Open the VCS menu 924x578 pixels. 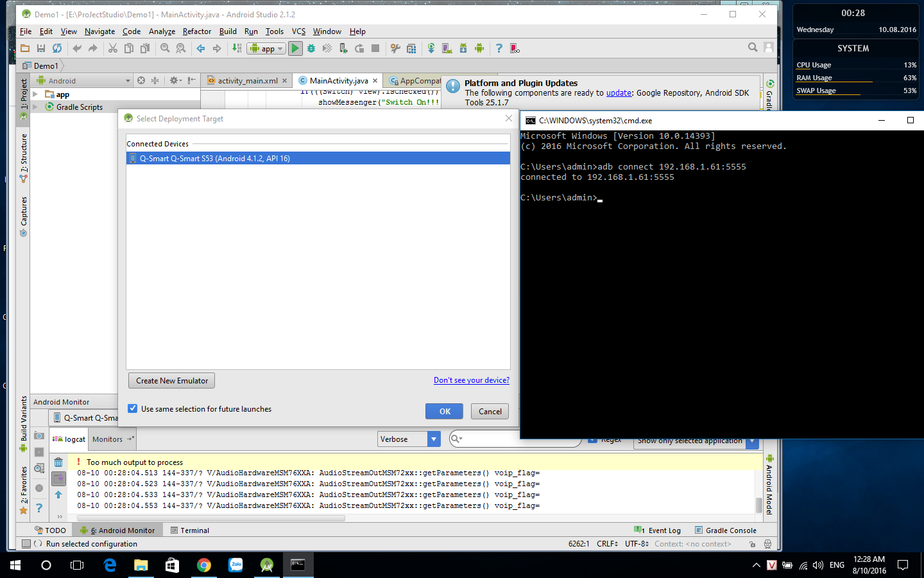[x=298, y=31]
